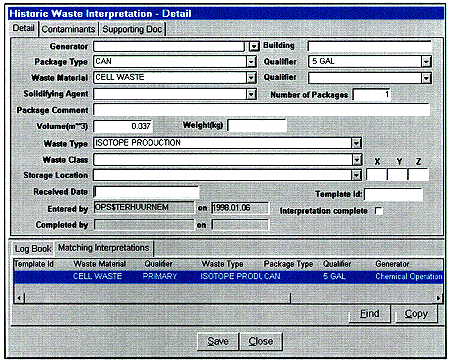Viewport: 451px width, 362px height.
Task: Expand the empty second Qualifier dropdown arrow
Action: pyautogui.click(x=426, y=78)
